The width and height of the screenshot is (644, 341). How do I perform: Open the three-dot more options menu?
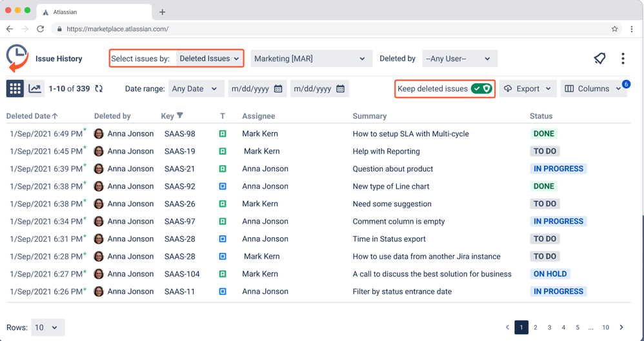click(x=623, y=59)
